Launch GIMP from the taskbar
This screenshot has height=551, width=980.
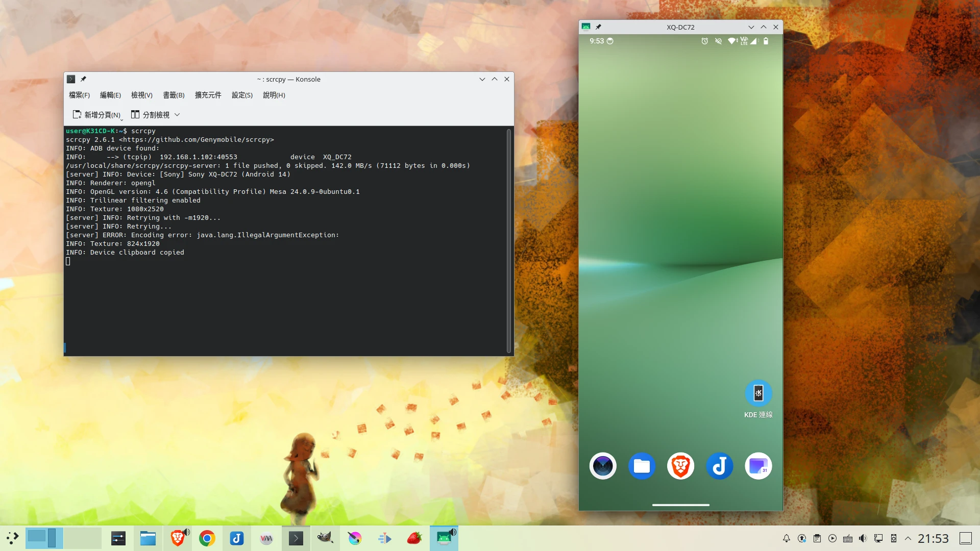point(325,538)
